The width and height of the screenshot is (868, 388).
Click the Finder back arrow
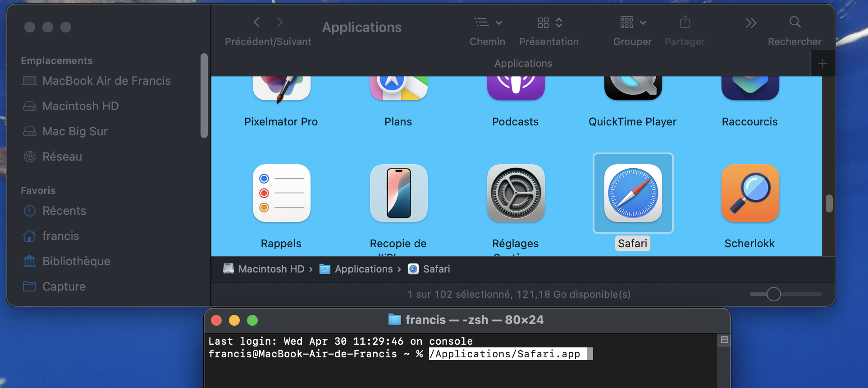tap(257, 22)
